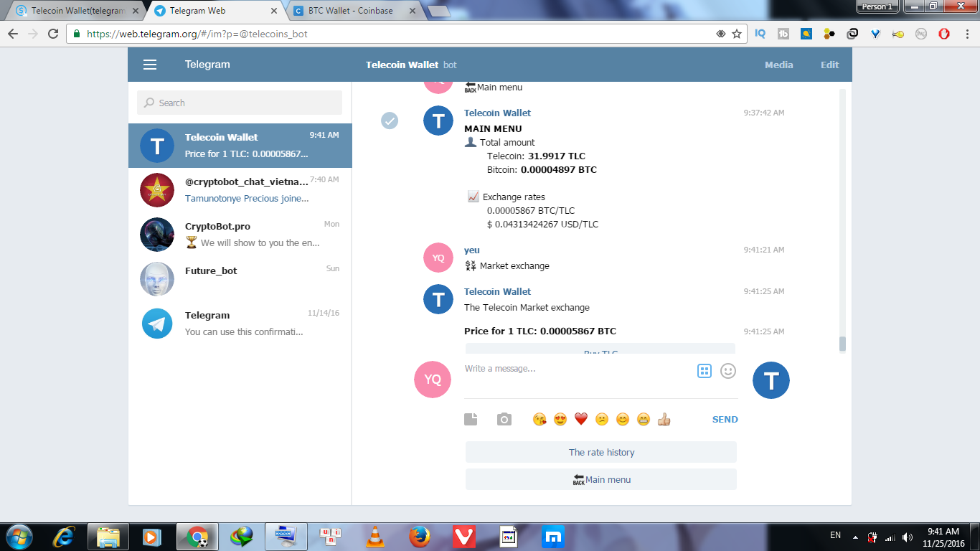Click the hexagons extension icon
The width and height of the screenshot is (980, 551).
829,34
